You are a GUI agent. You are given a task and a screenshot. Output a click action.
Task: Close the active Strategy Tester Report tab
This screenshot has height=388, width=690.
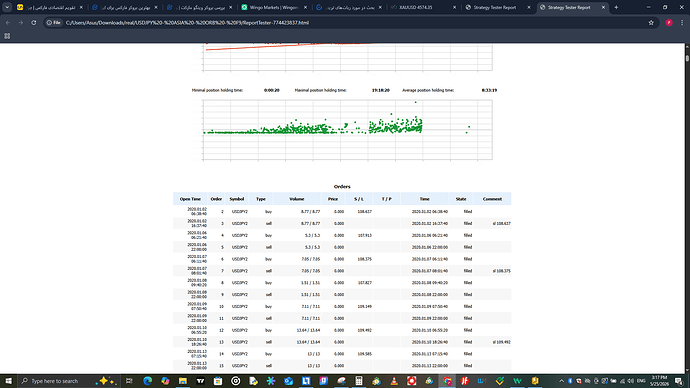[603, 7]
